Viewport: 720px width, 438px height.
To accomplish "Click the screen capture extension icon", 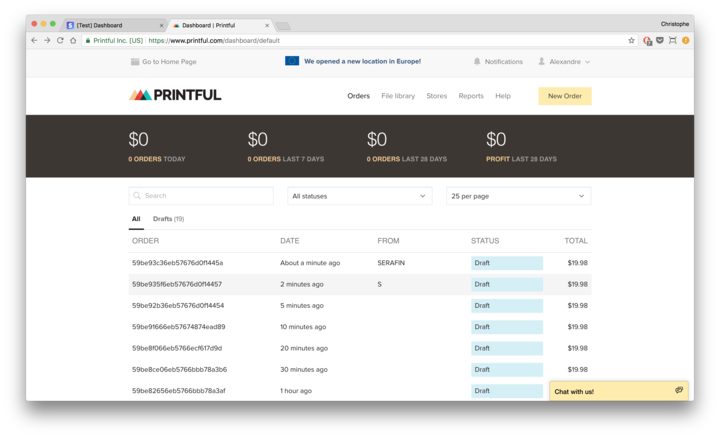I will (x=673, y=40).
